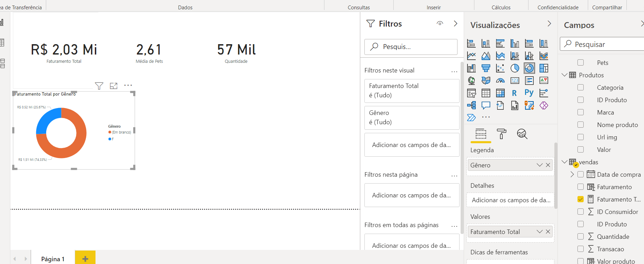Open Gênero dropdown in Legenda well
644x264 pixels.
click(x=540, y=165)
